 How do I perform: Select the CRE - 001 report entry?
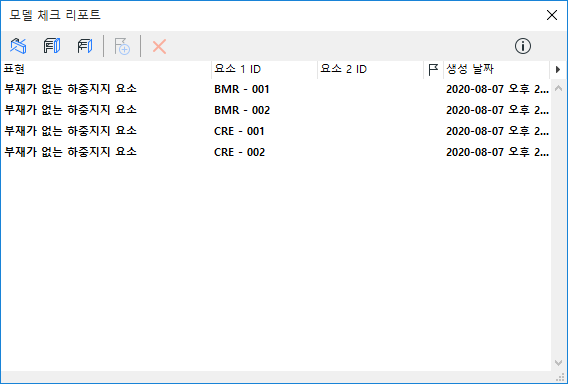pos(276,131)
